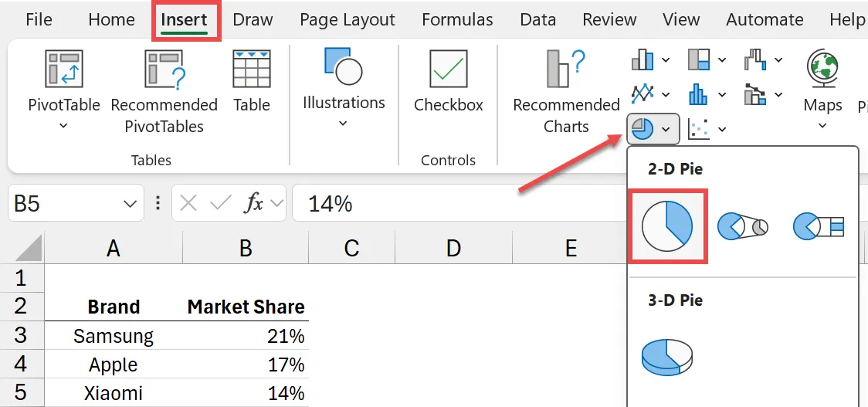Open the File menu
This screenshot has width=868, height=407.
pos(39,20)
